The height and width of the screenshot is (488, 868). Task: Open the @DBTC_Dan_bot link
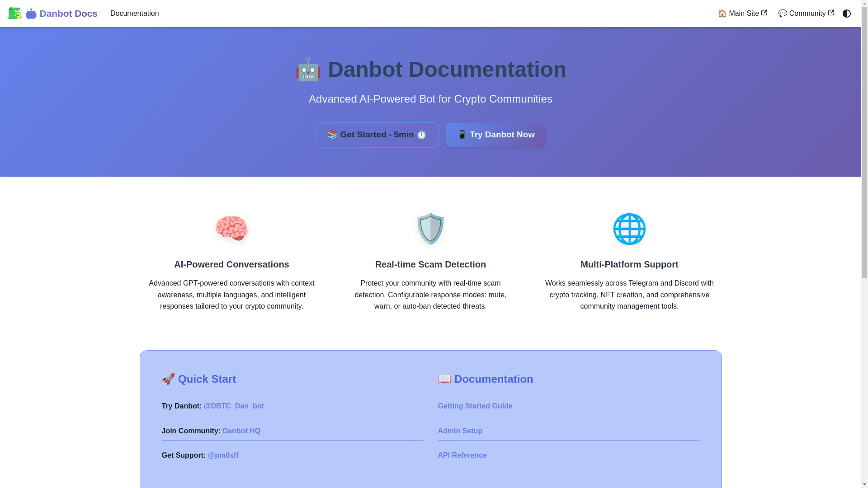pos(234,406)
